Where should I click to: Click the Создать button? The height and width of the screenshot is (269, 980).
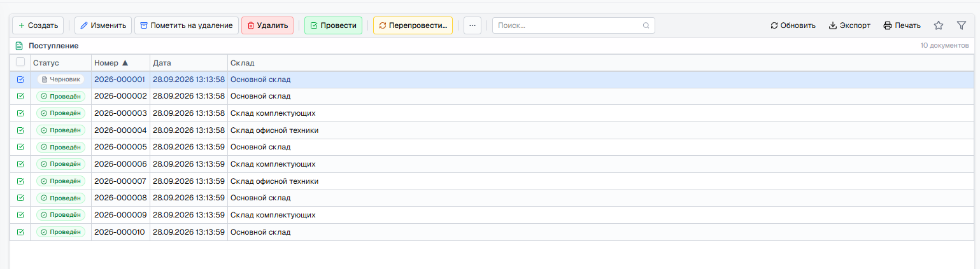tap(38, 25)
